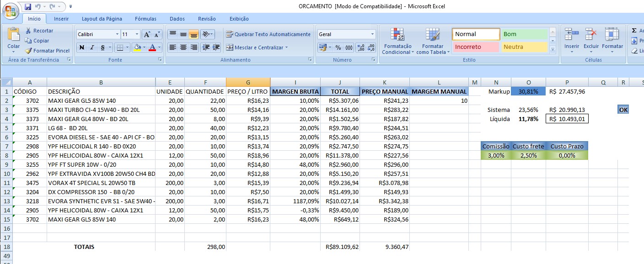Switch to the Fórmulas tab
This screenshot has width=644, height=264.
[x=145, y=19]
